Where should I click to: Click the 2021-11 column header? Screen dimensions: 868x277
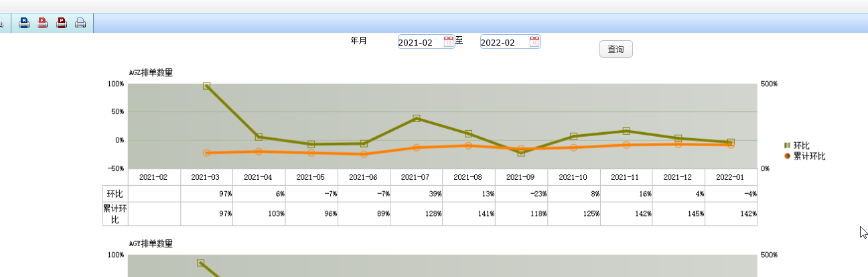tap(626, 177)
